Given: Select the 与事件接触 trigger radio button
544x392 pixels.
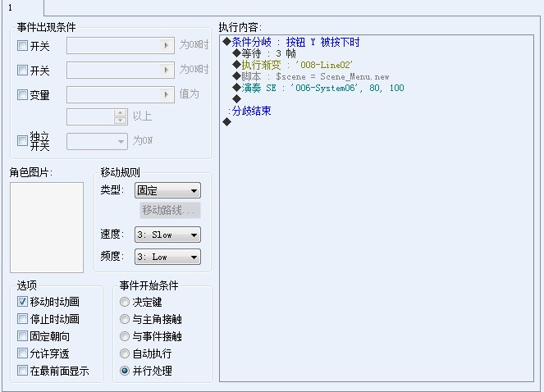Looking at the screenshot, I should pos(125,336).
